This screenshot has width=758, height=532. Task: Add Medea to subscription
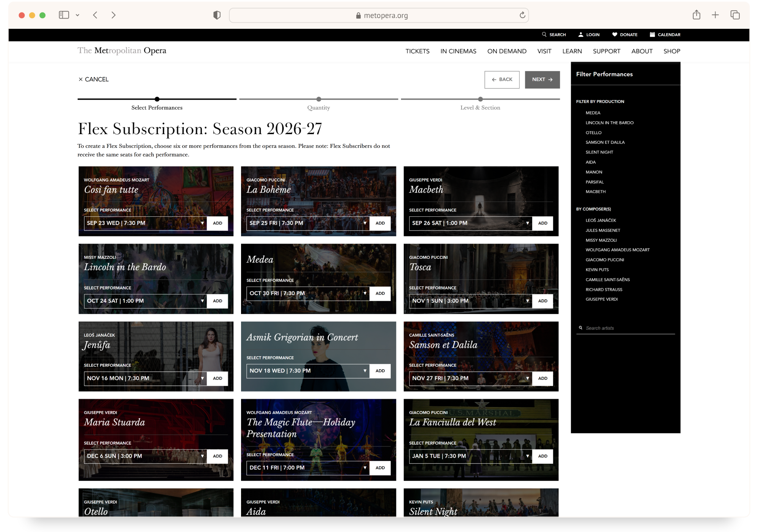pyautogui.click(x=380, y=293)
